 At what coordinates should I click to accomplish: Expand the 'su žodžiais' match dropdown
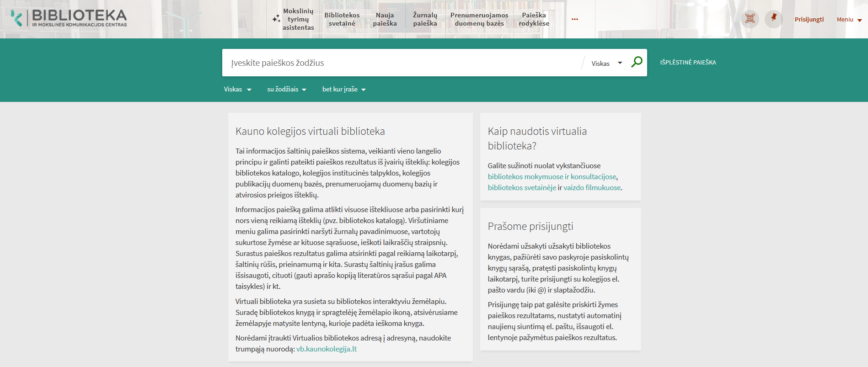pyautogui.click(x=287, y=90)
